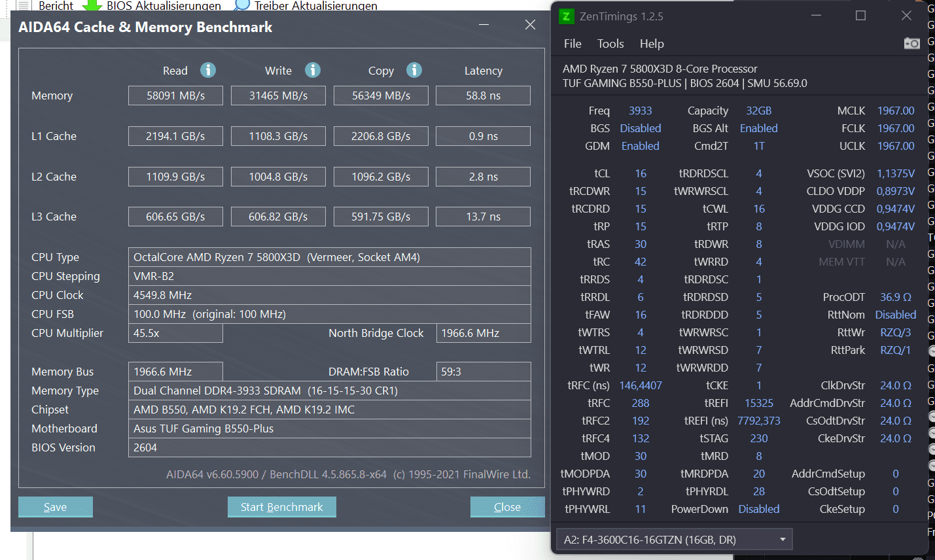The height and width of the screenshot is (560, 935).
Task: Open the ZenTimings File menu
Action: (573, 44)
